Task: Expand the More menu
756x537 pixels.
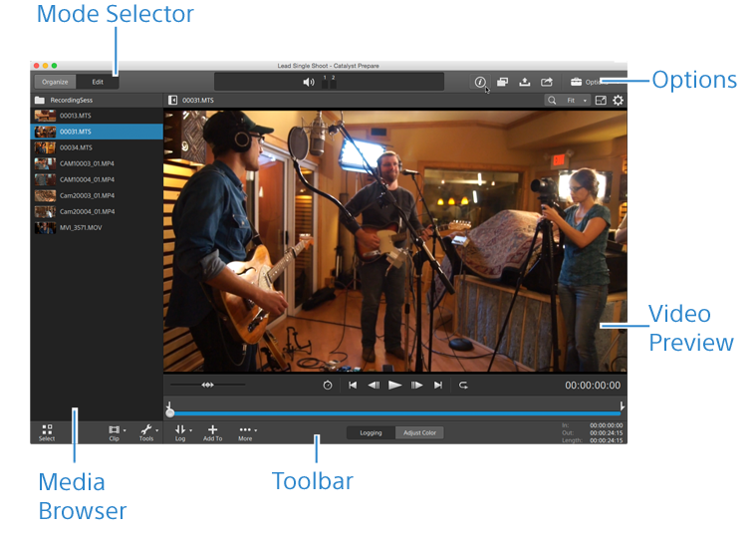Action: click(x=246, y=431)
